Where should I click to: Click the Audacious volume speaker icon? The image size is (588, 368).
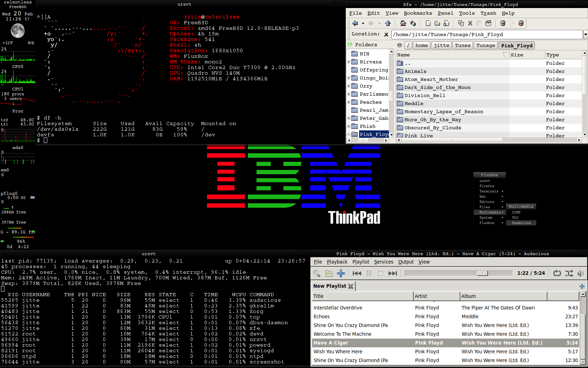pos(581,273)
